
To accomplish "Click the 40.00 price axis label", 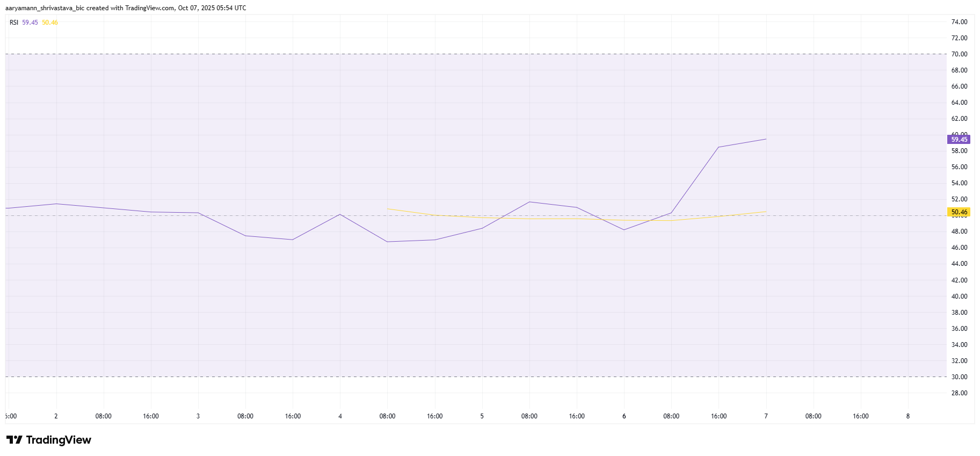I will coord(959,296).
